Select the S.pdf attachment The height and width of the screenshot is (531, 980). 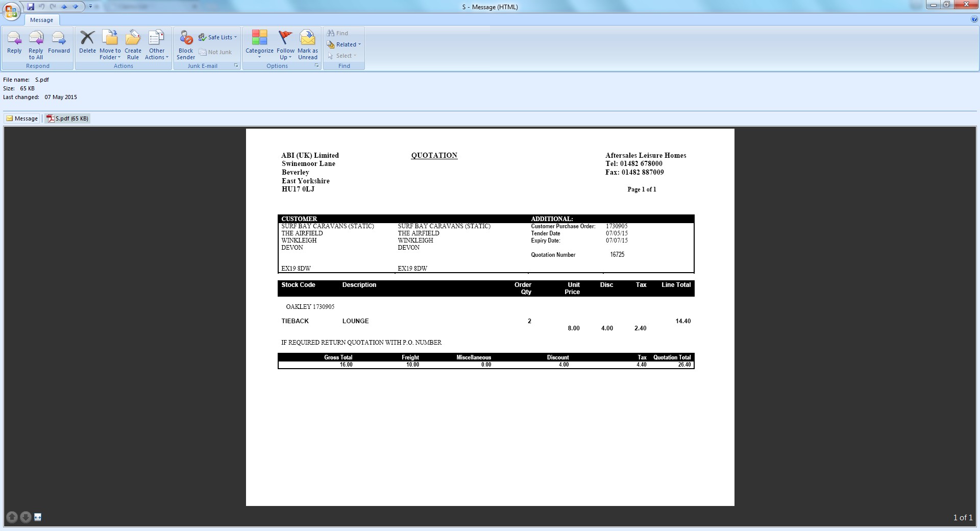pos(67,118)
